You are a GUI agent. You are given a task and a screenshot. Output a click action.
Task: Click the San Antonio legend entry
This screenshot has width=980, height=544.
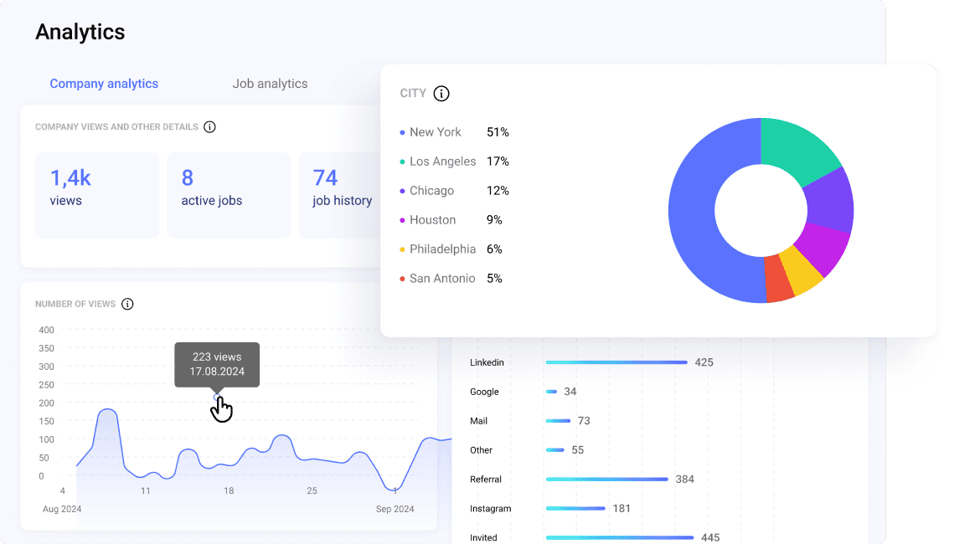(441, 279)
